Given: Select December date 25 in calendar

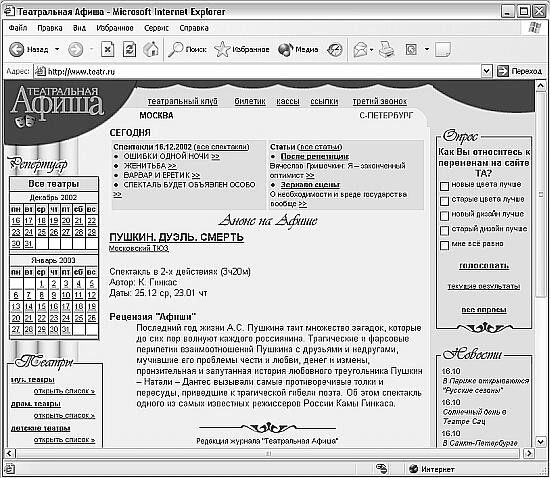Looking at the screenshot, I should click(41, 232).
